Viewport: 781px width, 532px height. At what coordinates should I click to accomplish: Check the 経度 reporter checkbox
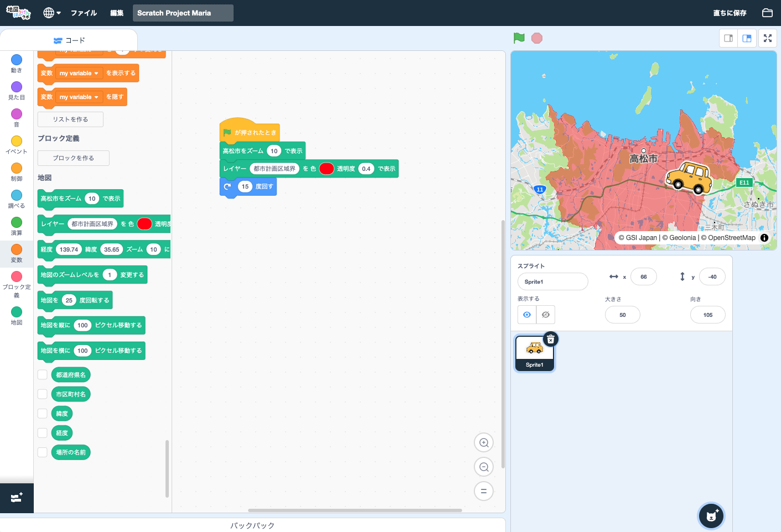[43, 432]
